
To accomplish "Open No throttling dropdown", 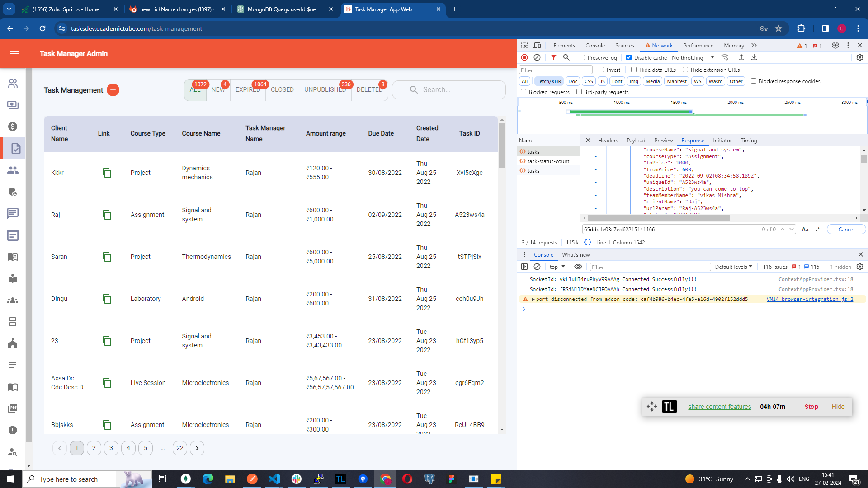I will (x=693, y=57).
